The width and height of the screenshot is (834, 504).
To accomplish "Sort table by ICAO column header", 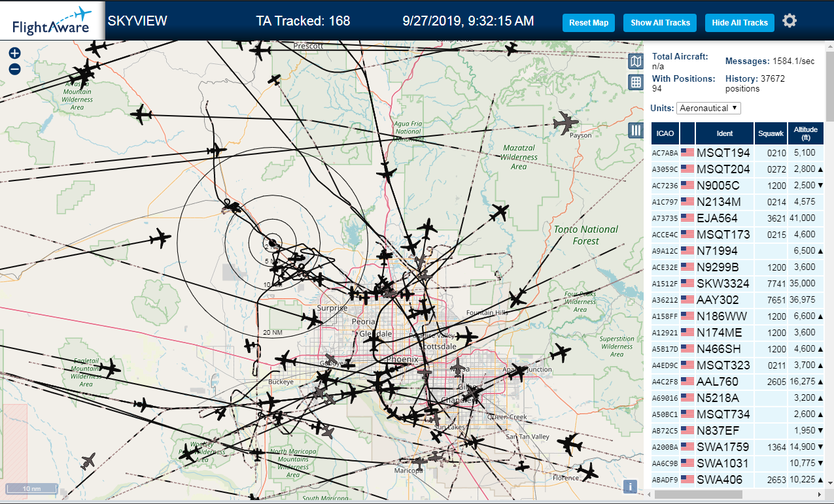I will (665, 133).
